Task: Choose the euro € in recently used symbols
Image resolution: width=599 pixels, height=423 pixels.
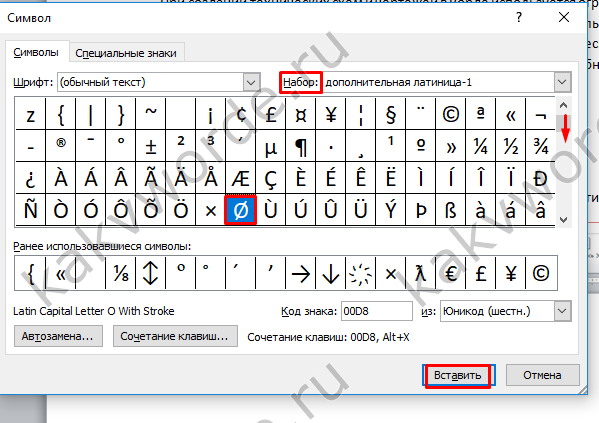Action: (450, 273)
